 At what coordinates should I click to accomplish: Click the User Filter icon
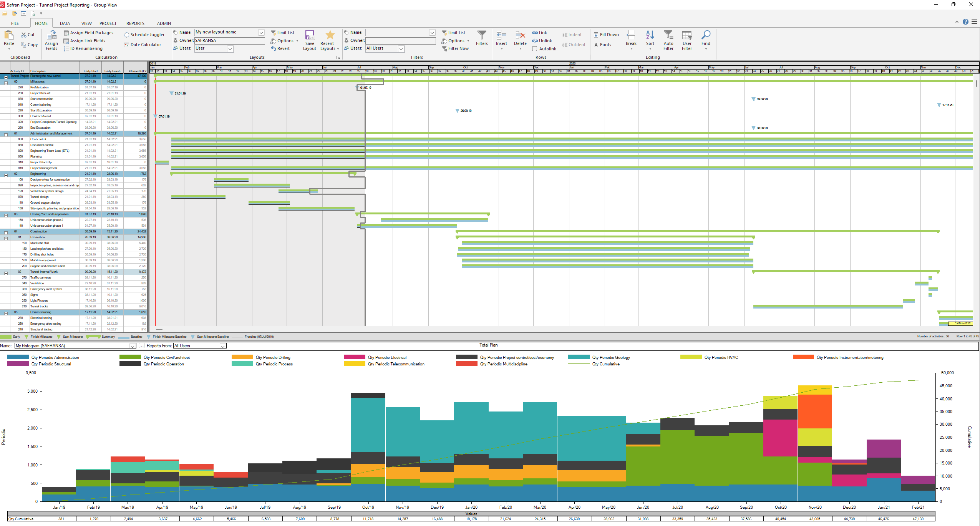(687, 35)
